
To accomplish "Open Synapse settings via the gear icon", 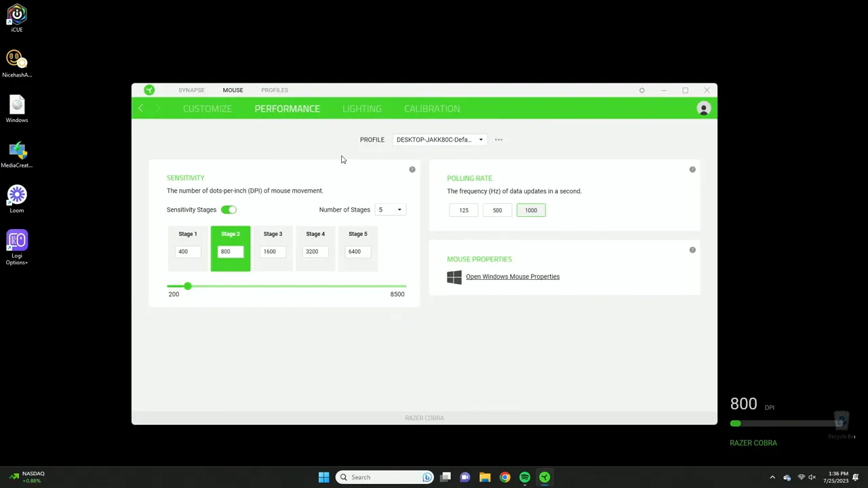I will [x=642, y=89].
